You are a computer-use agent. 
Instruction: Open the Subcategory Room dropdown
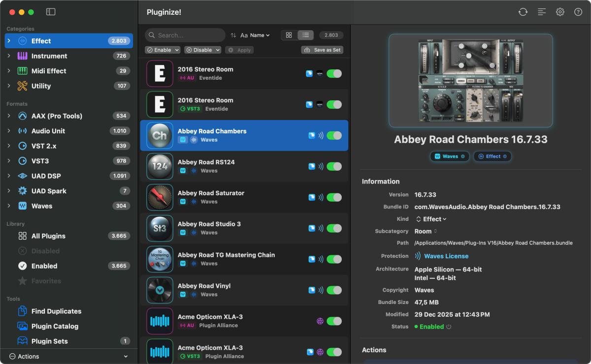click(x=426, y=231)
